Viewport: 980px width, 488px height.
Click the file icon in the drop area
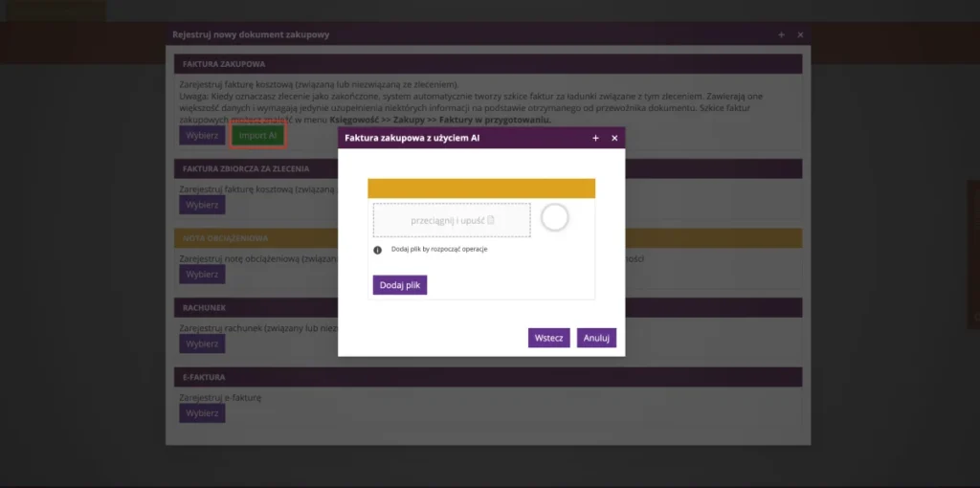491,220
